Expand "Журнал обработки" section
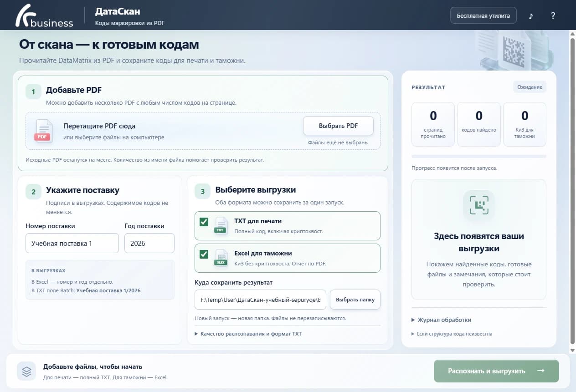 (x=441, y=320)
